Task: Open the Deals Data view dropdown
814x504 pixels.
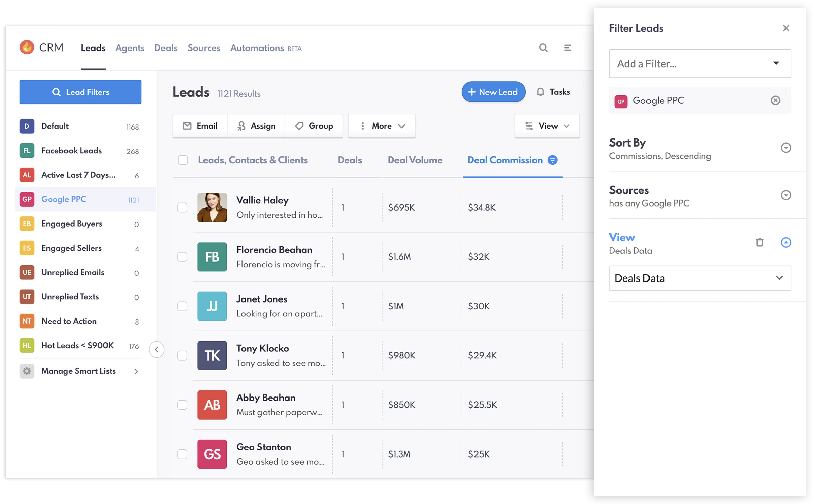Action: (700, 278)
